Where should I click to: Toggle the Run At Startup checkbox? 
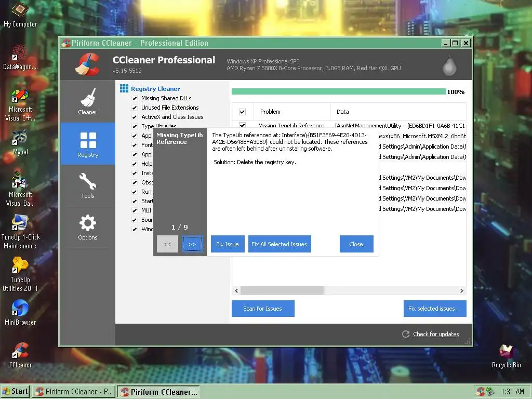coord(135,192)
